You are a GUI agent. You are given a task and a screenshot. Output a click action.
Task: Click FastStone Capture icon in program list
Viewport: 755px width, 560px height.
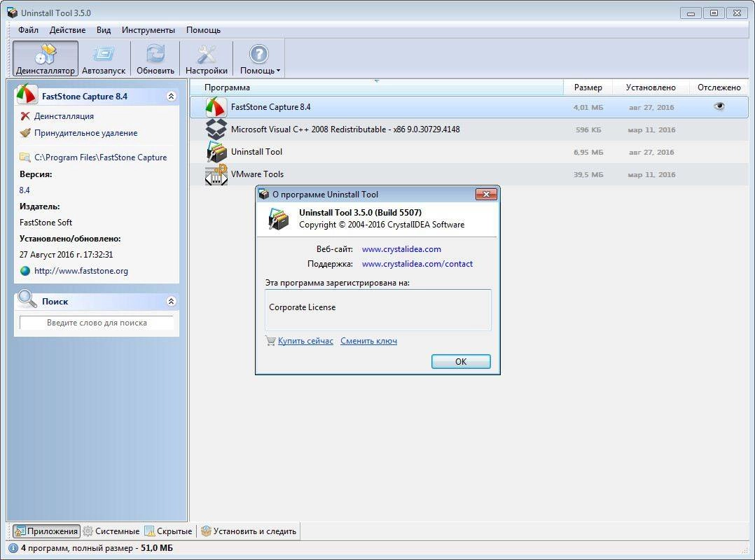coord(215,107)
